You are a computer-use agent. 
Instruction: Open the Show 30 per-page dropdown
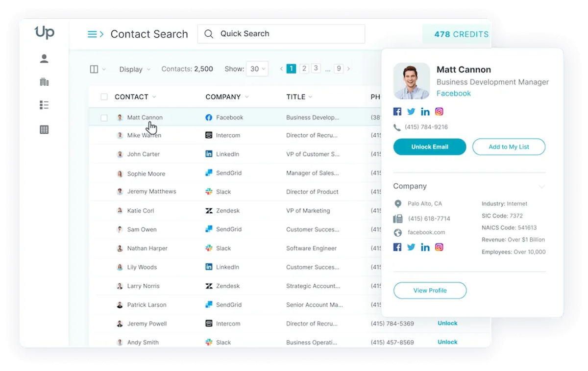[x=257, y=69]
